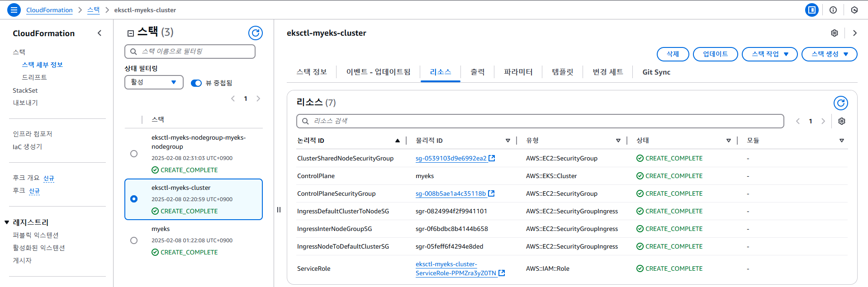Select eksctl-myeks-nodegroup-myeks-nodegroup stack radio

click(134, 154)
